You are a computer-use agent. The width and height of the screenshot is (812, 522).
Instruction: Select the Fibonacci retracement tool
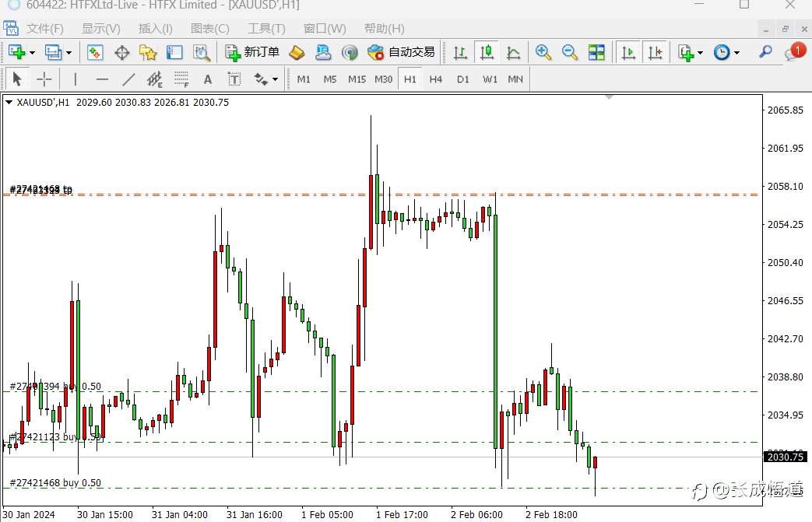[181, 79]
